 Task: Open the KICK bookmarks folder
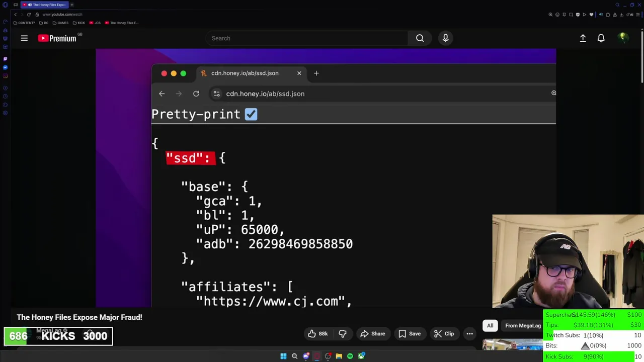coord(79,23)
